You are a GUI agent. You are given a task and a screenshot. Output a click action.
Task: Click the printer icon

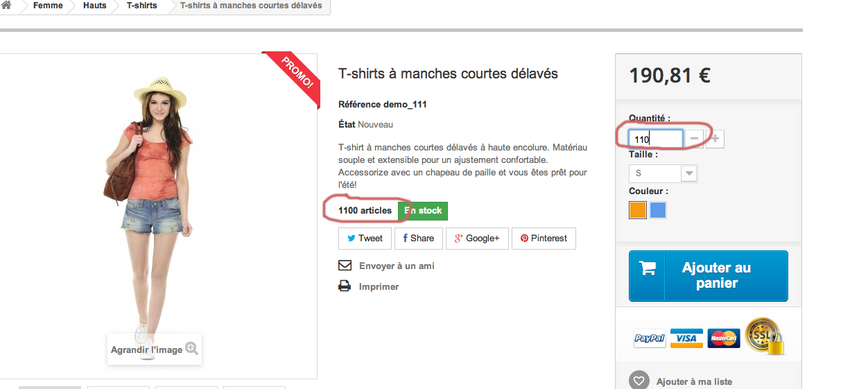pos(345,286)
